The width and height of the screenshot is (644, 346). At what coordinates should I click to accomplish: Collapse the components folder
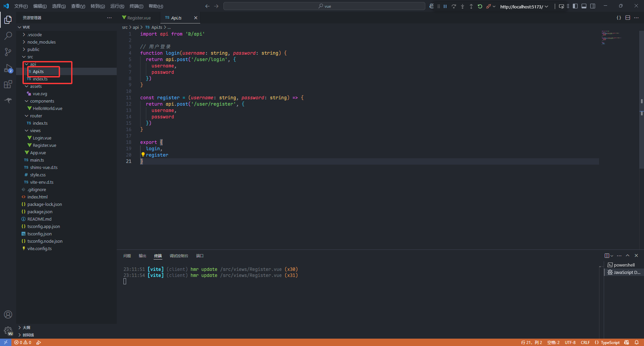(x=42, y=101)
